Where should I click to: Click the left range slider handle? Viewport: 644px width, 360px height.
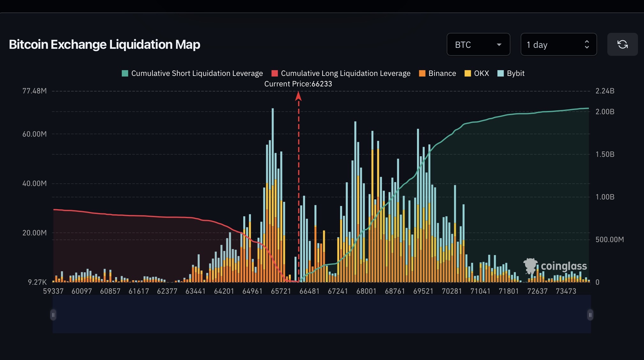pos(53,315)
